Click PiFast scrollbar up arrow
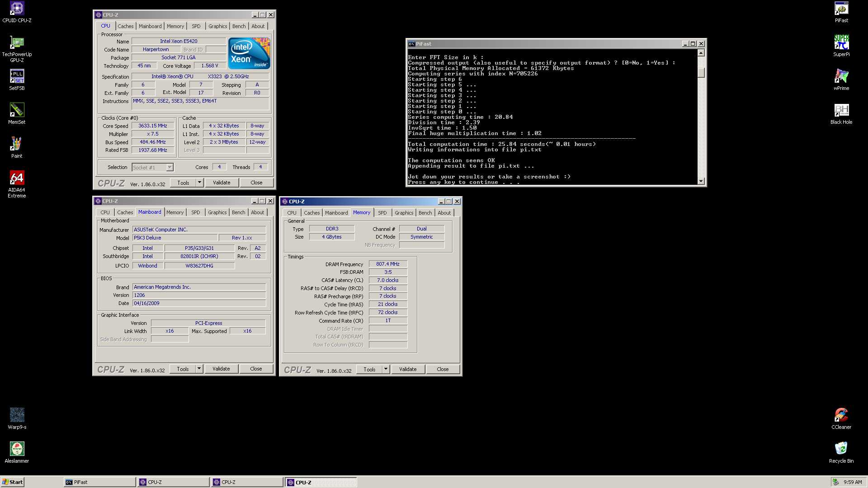This screenshot has width=868, height=488. [x=701, y=53]
